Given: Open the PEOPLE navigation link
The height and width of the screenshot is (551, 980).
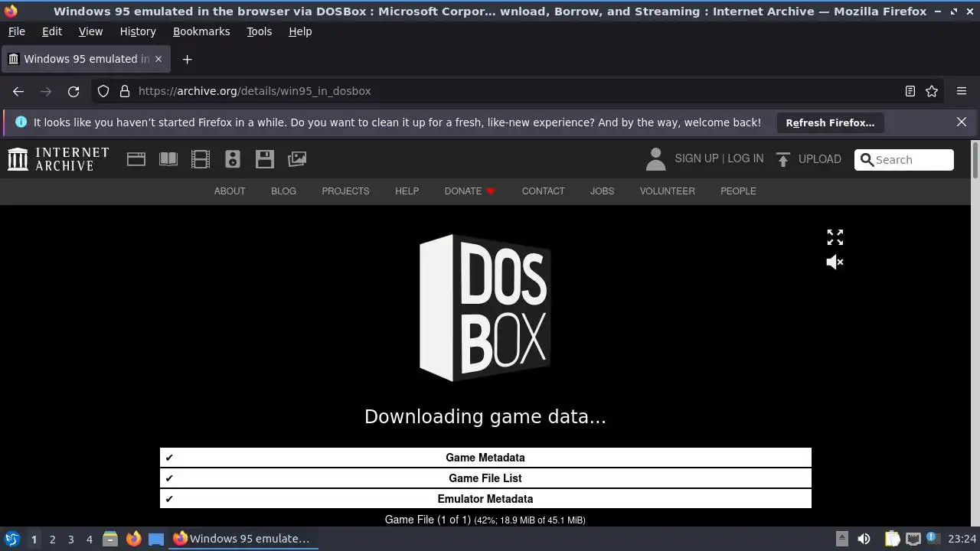Looking at the screenshot, I should click(x=738, y=191).
